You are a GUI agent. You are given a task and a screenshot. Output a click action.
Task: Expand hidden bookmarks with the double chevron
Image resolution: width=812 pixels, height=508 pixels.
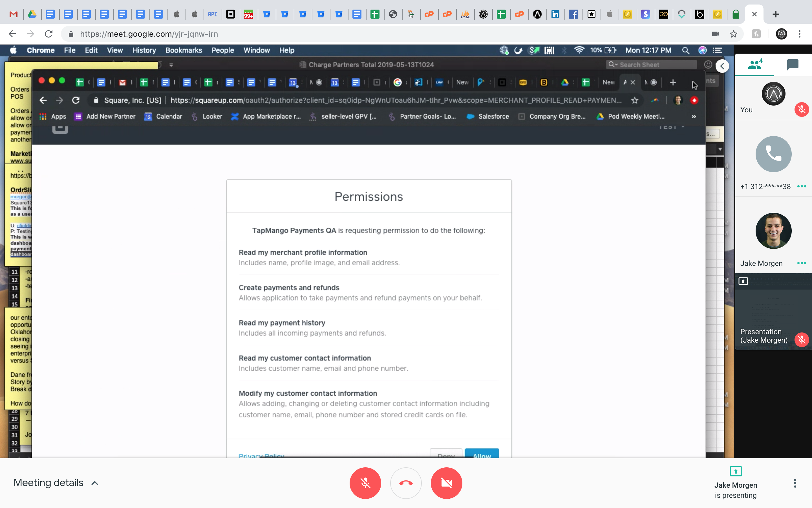694,116
